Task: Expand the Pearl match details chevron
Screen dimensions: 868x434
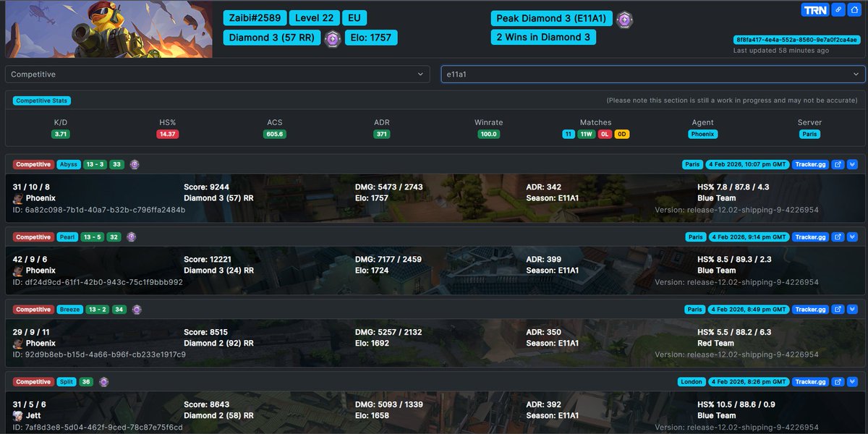Action: click(x=852, y=237)
